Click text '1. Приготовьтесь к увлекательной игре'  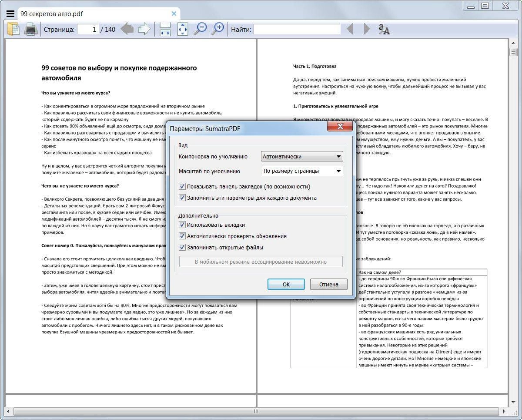point(335,106)
